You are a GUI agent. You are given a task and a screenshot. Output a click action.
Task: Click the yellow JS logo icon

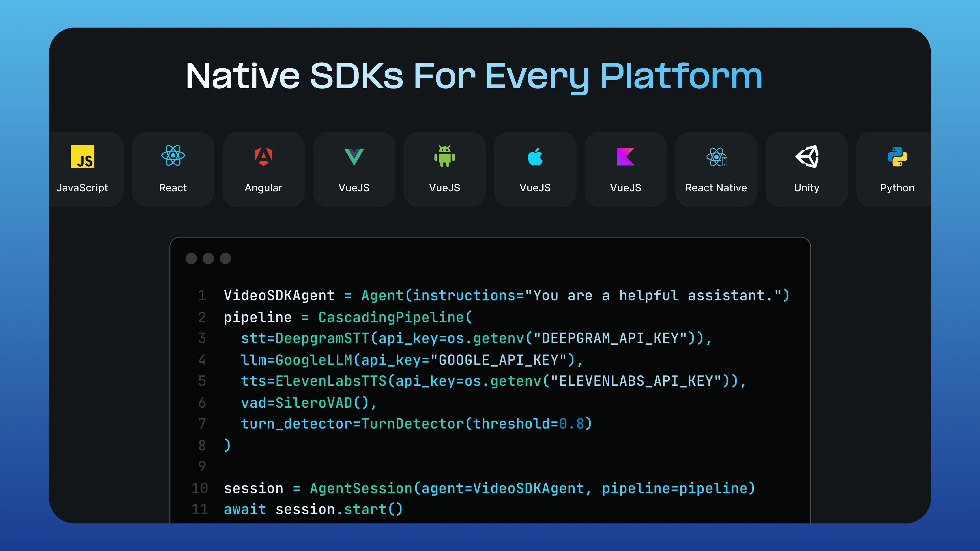coord(82,156)
